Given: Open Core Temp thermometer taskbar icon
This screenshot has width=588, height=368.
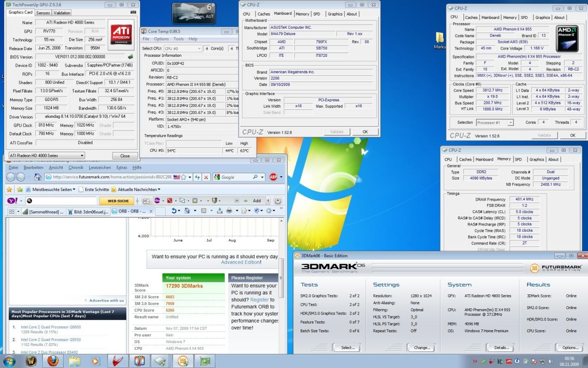Looking at the screenshot, I should pyautogui.click(x=139, y=361).
